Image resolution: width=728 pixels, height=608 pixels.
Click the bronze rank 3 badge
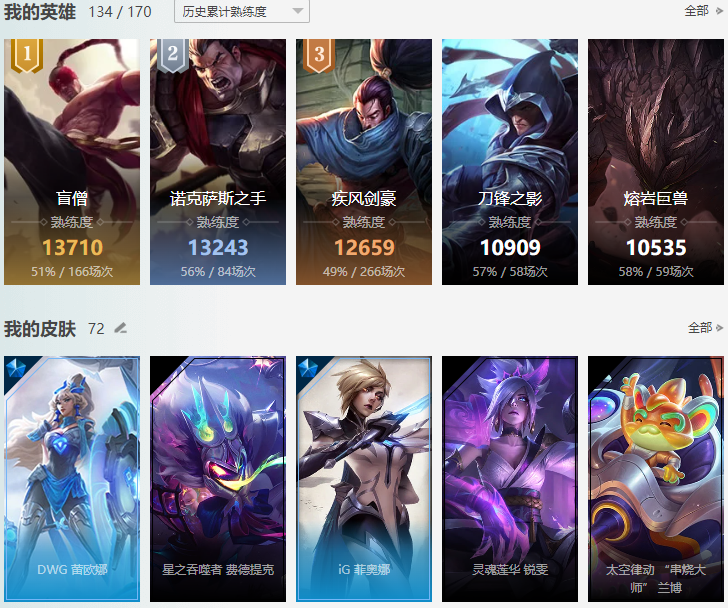(x=319, y=56)
